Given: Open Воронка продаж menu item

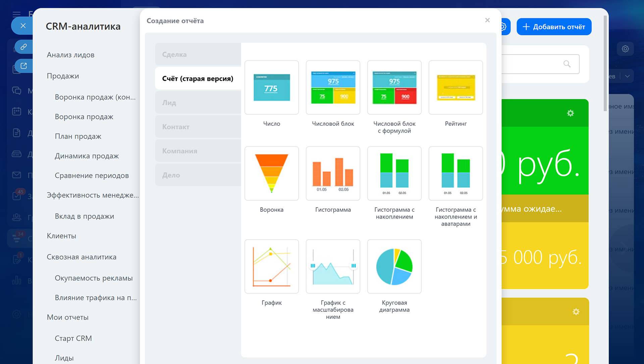Looking at the screenshot, I should coord(84,117).
